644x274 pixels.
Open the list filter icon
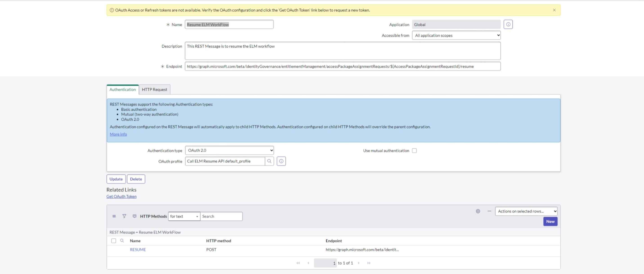coord(124,216)
